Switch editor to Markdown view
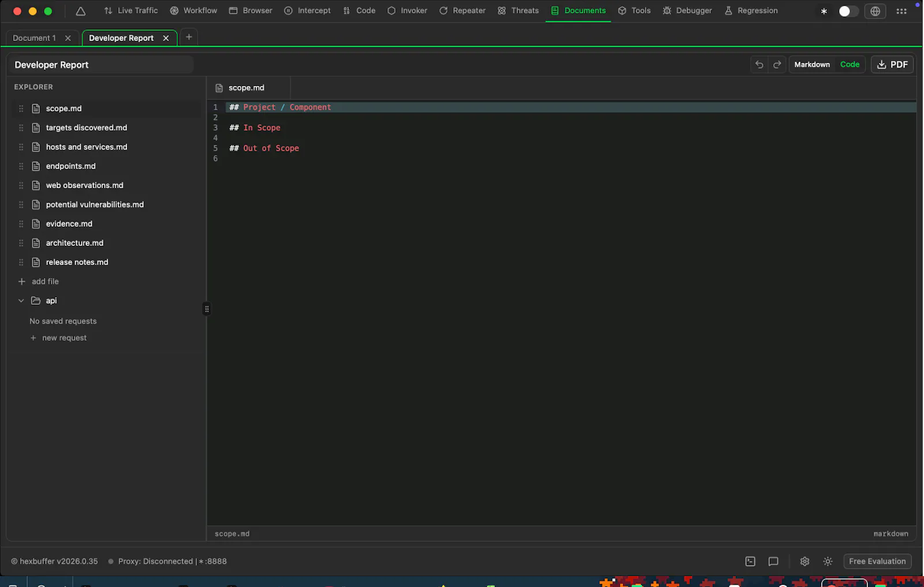924x587 pixels. coord(812,65)
